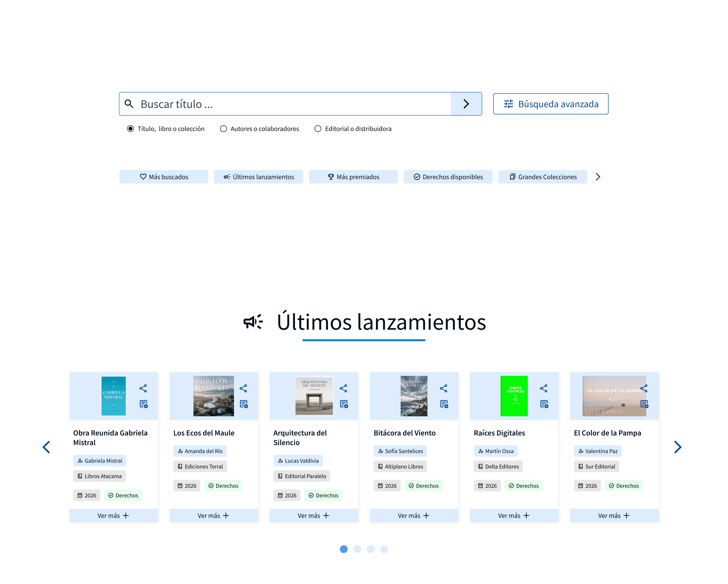Viewport: 728px width, 584px height.
Task: Add El Color de la Pampa to list
Action: [644, 404]
